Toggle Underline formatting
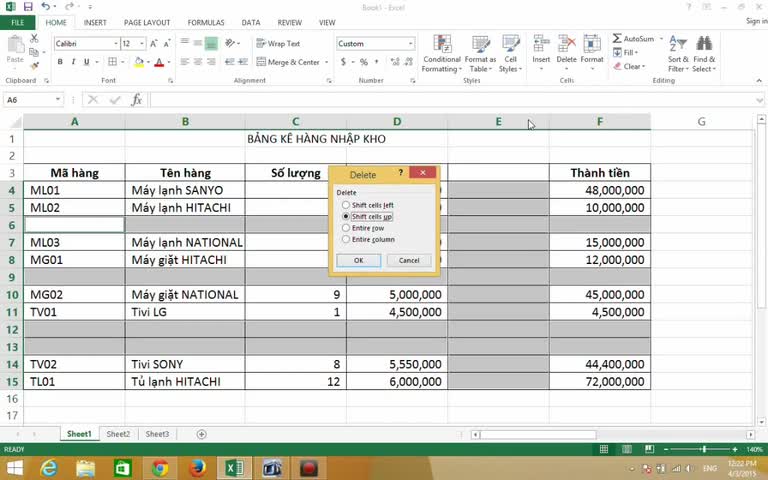This screenshot has width=768, height=480. coord(86,62)
